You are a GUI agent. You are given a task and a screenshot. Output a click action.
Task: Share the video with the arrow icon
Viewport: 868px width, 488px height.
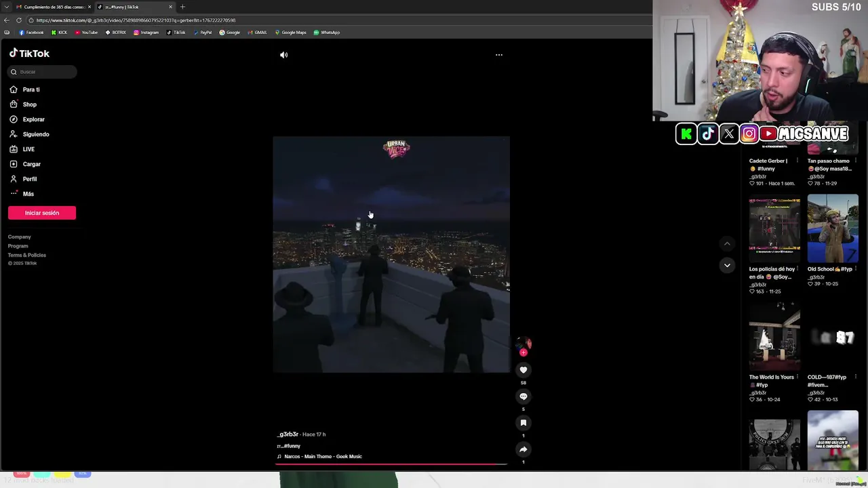click(x=523, y=449)
